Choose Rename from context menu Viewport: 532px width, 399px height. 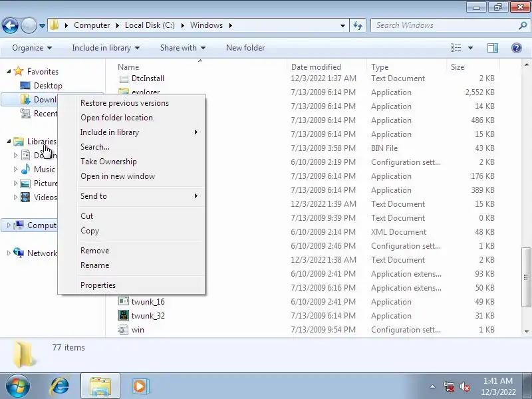coord(95,265)
